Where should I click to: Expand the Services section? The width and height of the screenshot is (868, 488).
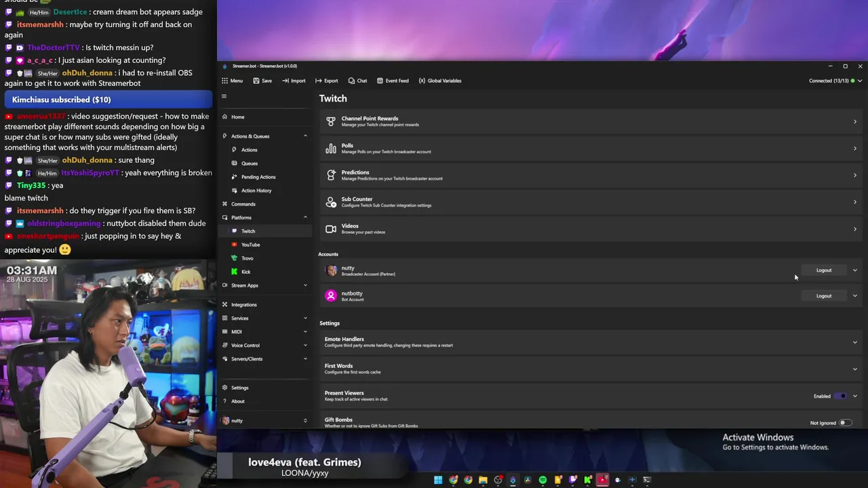265,319
